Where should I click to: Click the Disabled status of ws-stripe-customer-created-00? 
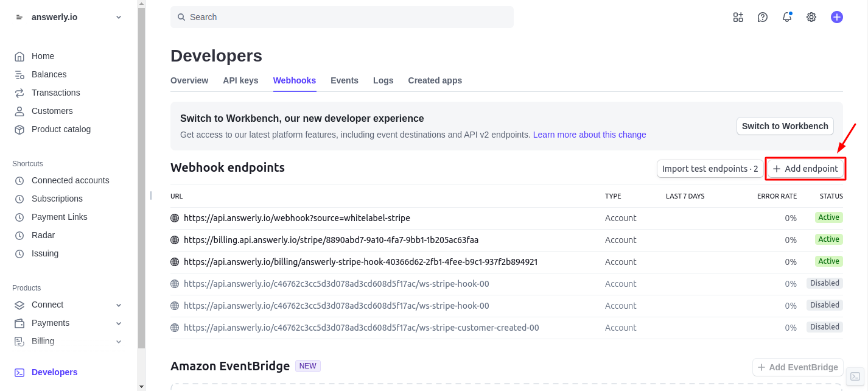click(x=825, y=327)
